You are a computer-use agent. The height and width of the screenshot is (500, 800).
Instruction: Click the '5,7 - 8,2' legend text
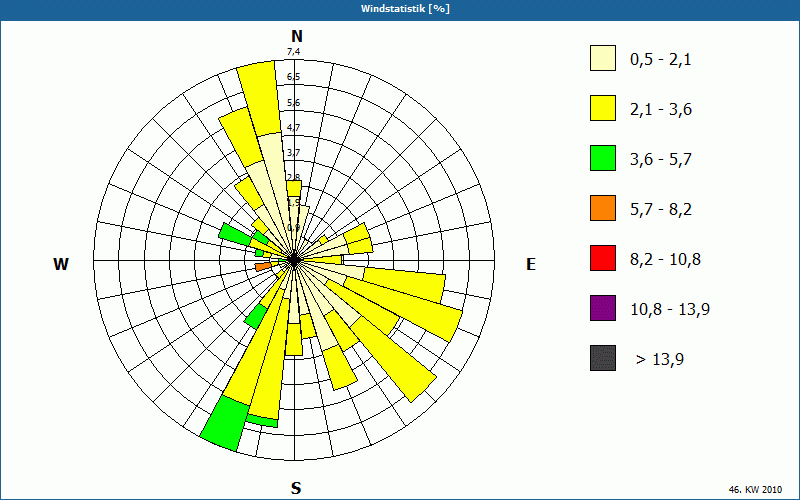click(x=661, y=210)
